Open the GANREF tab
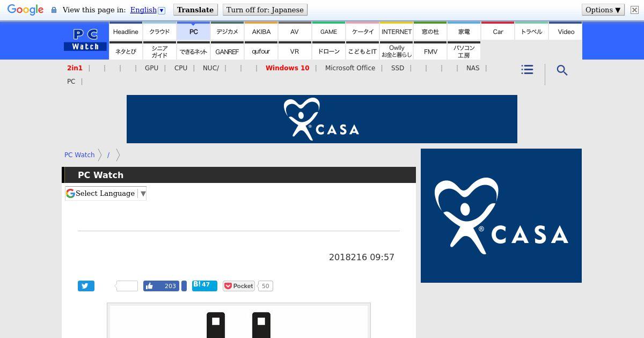Screen dimensions: 644x338 227,52
